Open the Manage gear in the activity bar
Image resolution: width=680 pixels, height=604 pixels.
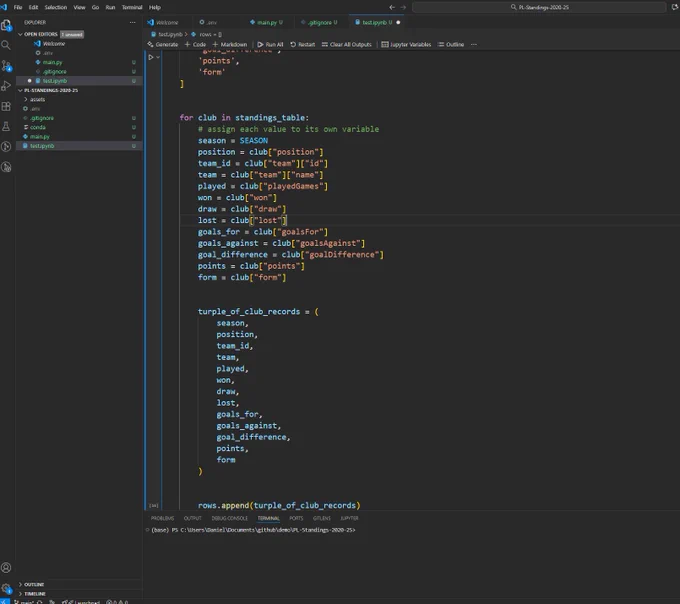pyautogui.click(x=6, y=588)
